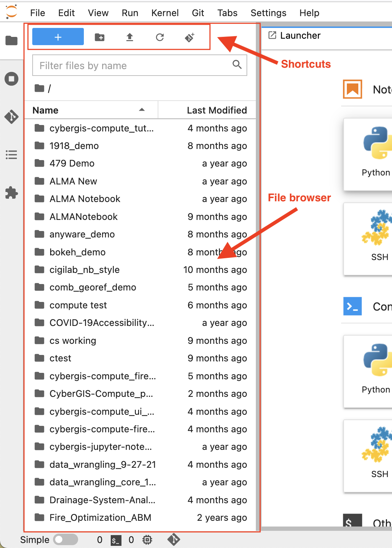
Task: Click the blue new launcher button
Action: [57, 37]
